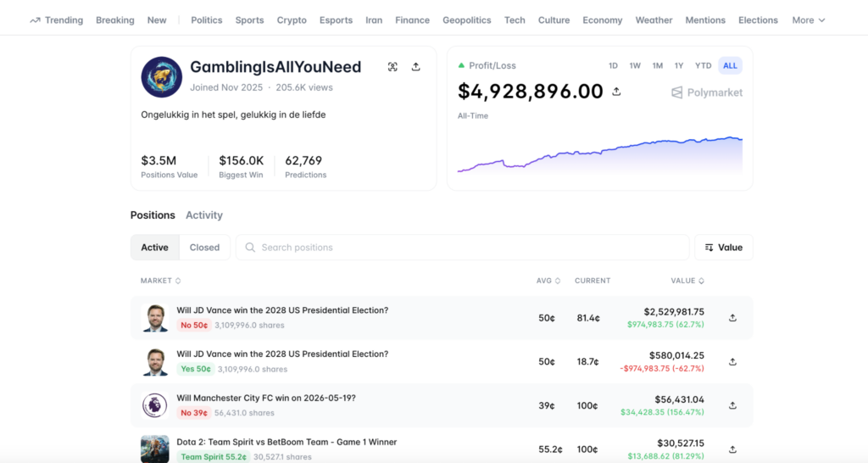
Task: Click the green Profit/Loss triangle icon
Action: click(x=461, y=65)
